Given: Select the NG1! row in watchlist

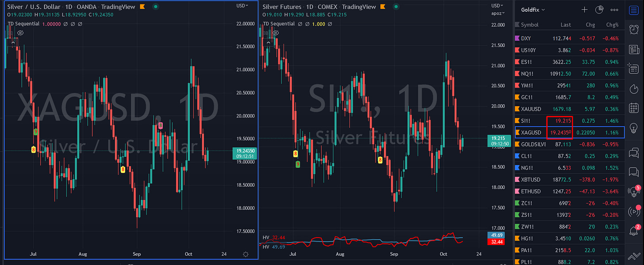Looking at the screenshot, I should click(569, 168).
